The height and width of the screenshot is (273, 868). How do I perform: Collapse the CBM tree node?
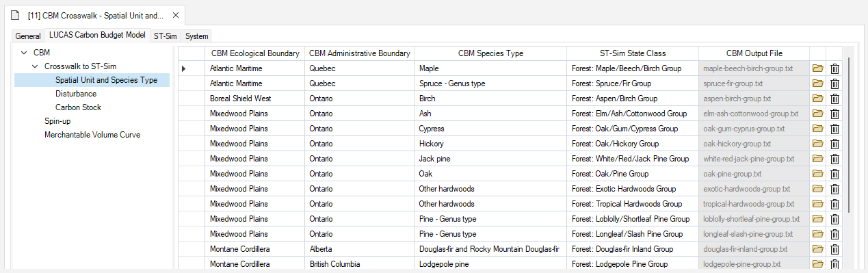tap(25, 53)
